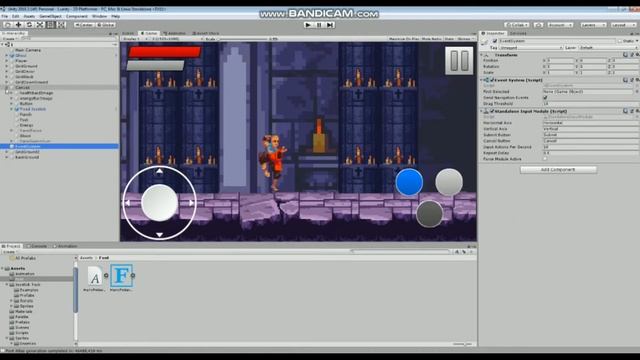640x360 pixels.
Task: Open the Edit menu
Action: 16,16
